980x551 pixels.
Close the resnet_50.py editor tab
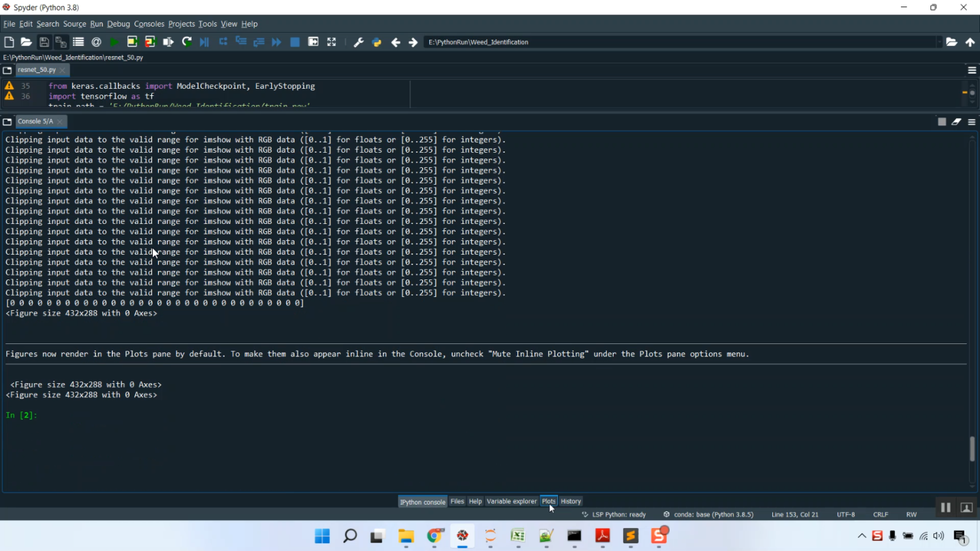63,70
